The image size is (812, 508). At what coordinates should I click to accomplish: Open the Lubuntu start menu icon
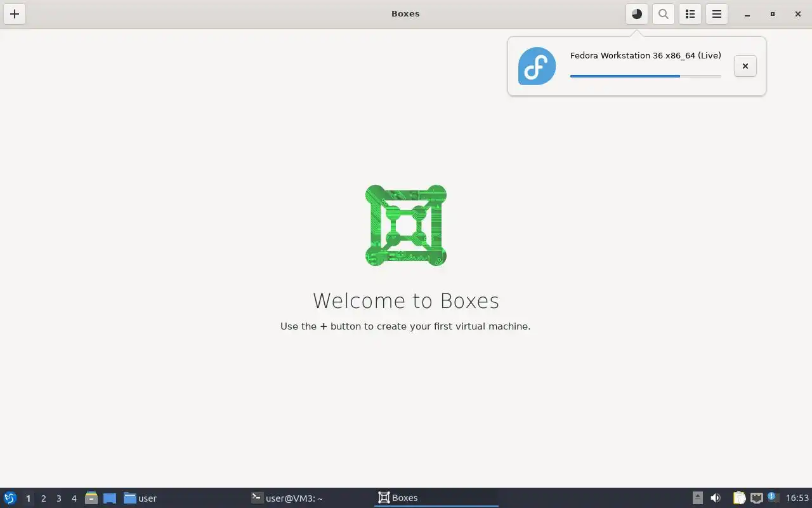click(10, 498)
